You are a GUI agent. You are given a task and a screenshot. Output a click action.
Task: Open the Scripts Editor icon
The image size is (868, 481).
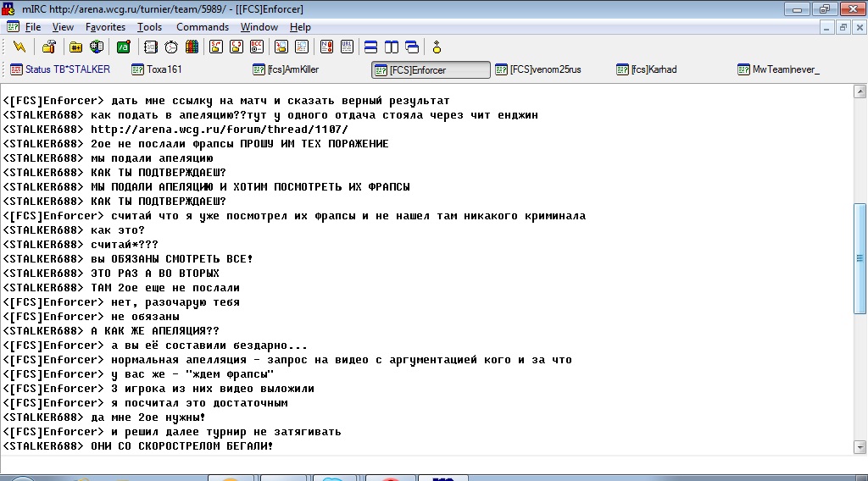(124, 47)
